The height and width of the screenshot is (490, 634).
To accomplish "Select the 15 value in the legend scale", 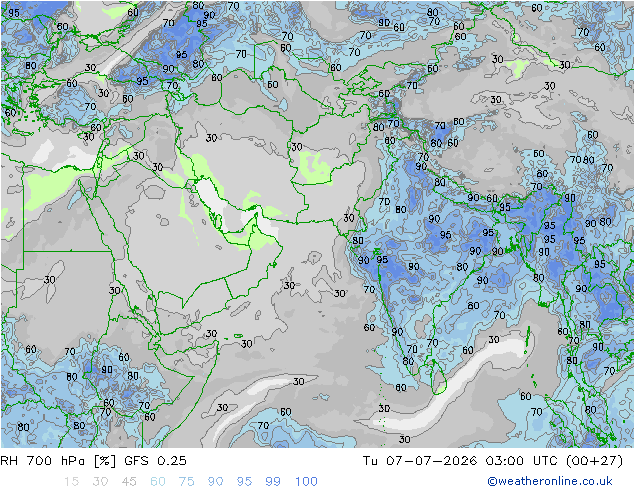I will click(71, 482).
